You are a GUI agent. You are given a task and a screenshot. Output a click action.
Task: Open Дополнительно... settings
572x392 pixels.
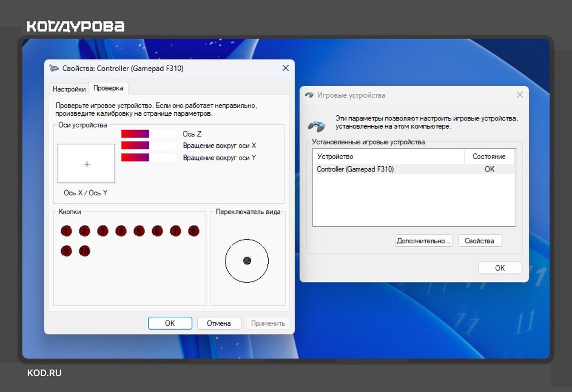click(424, 241)
